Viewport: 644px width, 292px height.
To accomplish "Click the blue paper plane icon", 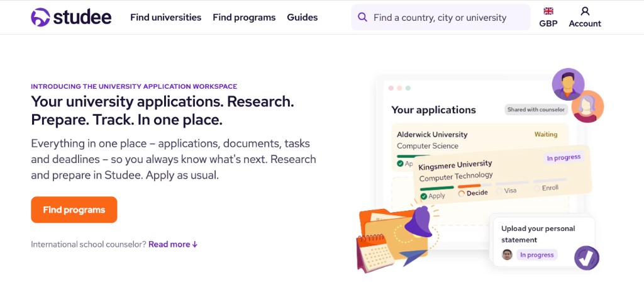I will tap(414, 257).
